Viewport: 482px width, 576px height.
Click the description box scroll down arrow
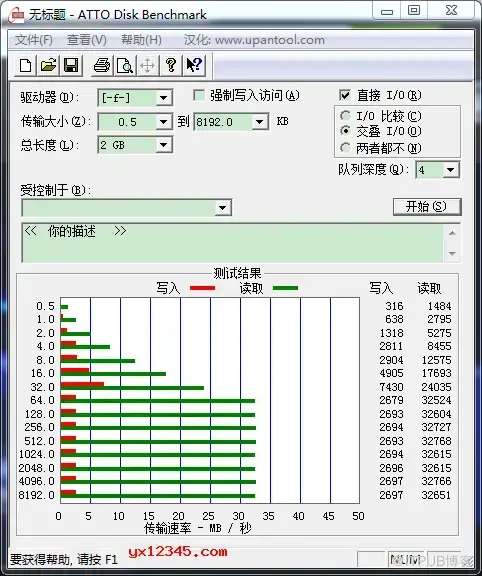(452, 253)
